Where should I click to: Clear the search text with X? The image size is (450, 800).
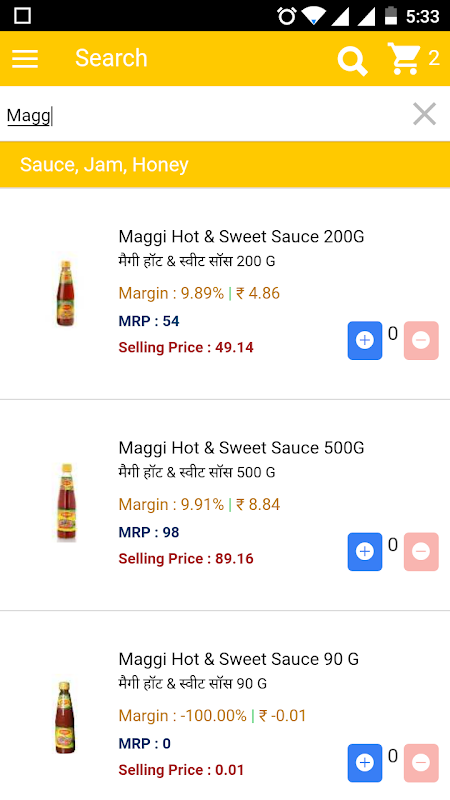coord(424,114)
